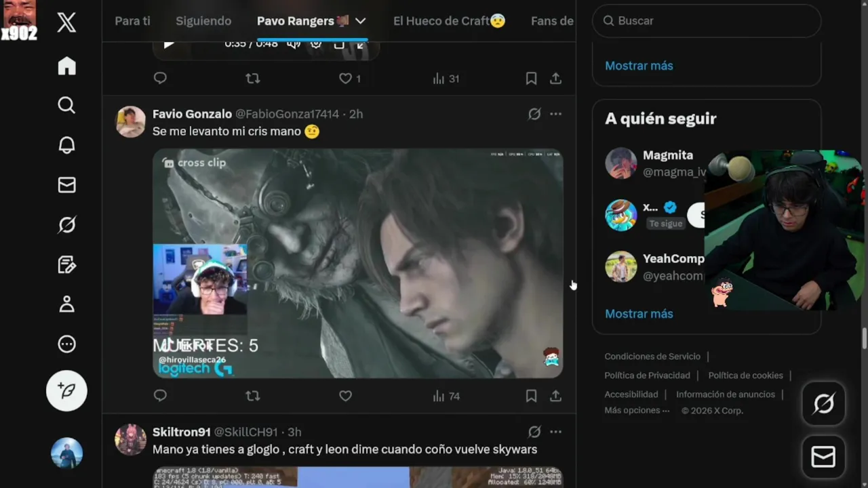Screen dimensions: 868x488
Task: Click Mostrar más under A quién seguir
Action: [x=639, y=314]
